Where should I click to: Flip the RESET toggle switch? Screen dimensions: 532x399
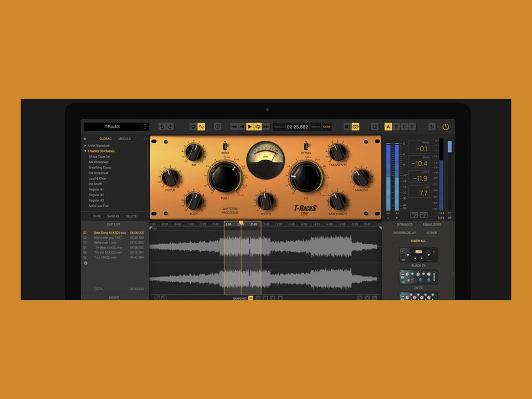click(225, 146)
